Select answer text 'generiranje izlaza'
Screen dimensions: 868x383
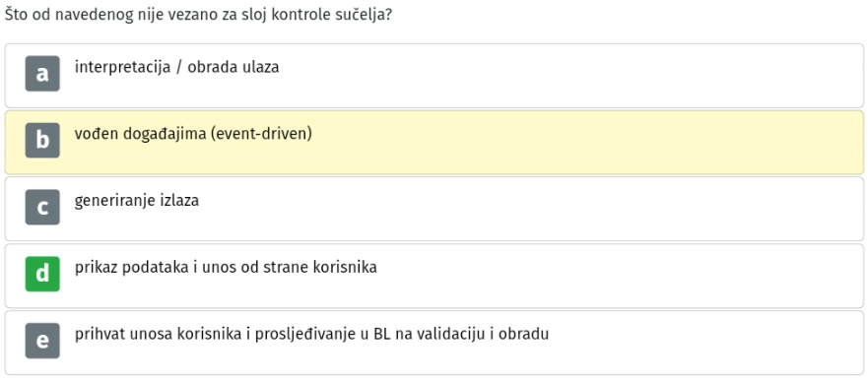point(137,202)
